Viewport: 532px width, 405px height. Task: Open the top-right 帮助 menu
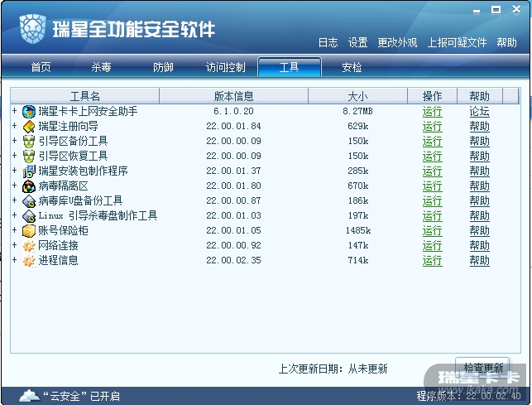pyautogui.click(x=507, y=42)
